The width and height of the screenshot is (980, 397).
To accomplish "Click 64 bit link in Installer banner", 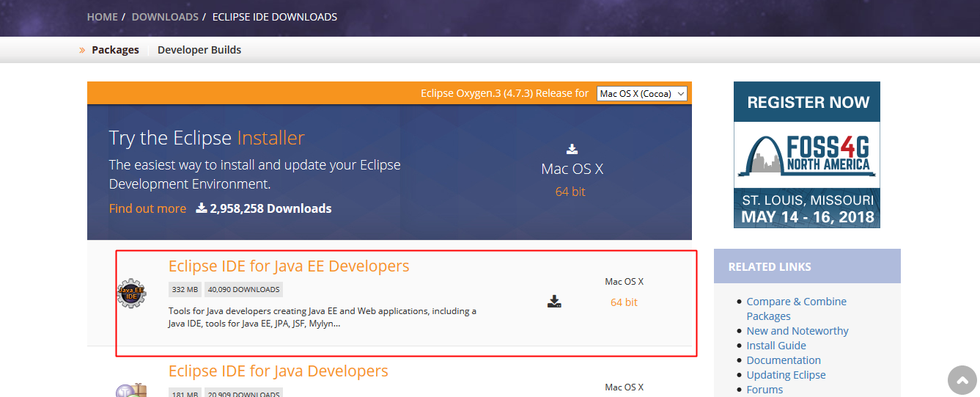I will 570,192.
